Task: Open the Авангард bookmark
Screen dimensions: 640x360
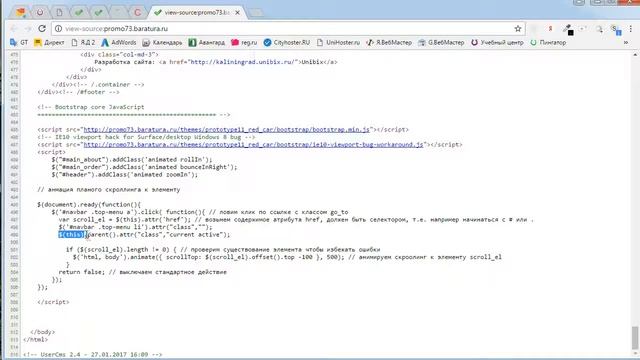Action: click(x=207, y=42)
